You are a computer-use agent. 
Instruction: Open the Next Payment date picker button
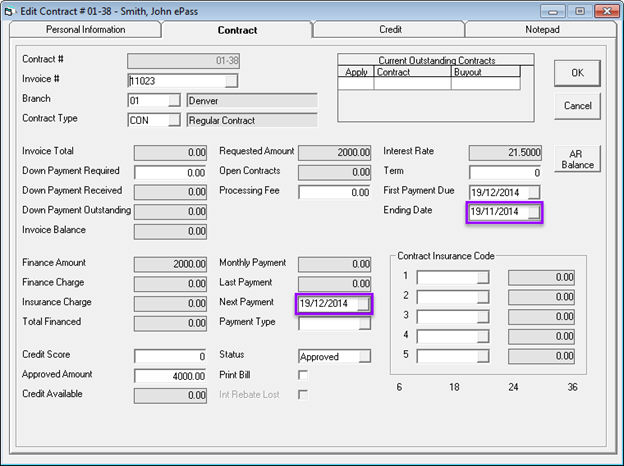point(363,304)
